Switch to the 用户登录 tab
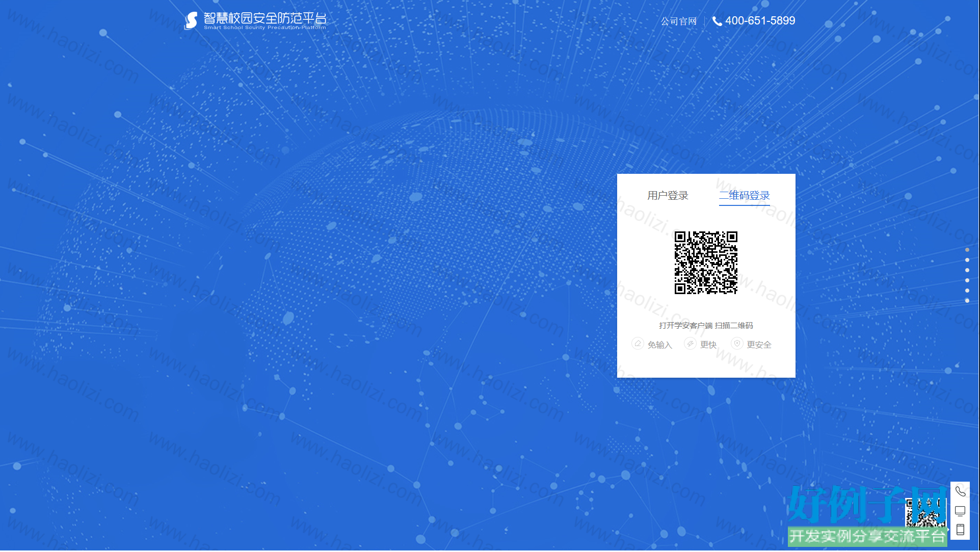The image size is (980, 552). point(668,196)
